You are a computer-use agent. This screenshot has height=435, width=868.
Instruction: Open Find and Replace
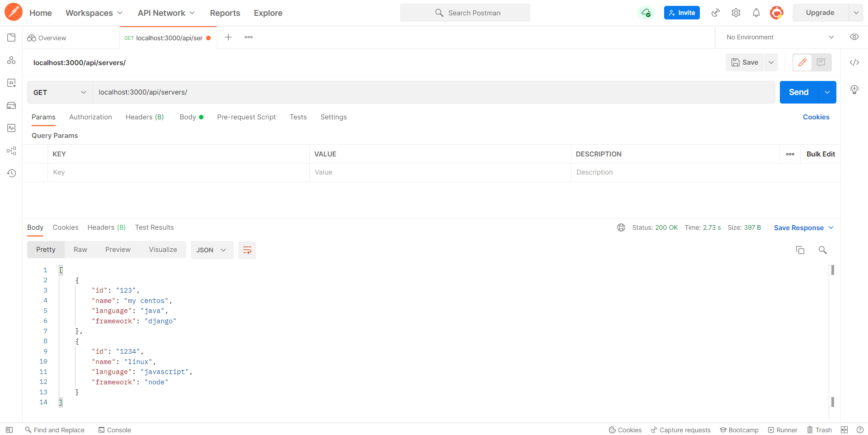(55, 430)
